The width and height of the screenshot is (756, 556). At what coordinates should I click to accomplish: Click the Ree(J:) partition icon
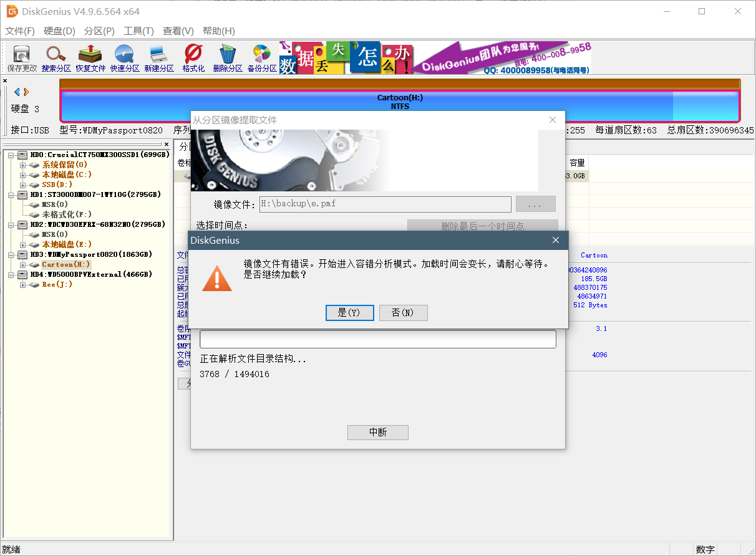pos(34,284)
